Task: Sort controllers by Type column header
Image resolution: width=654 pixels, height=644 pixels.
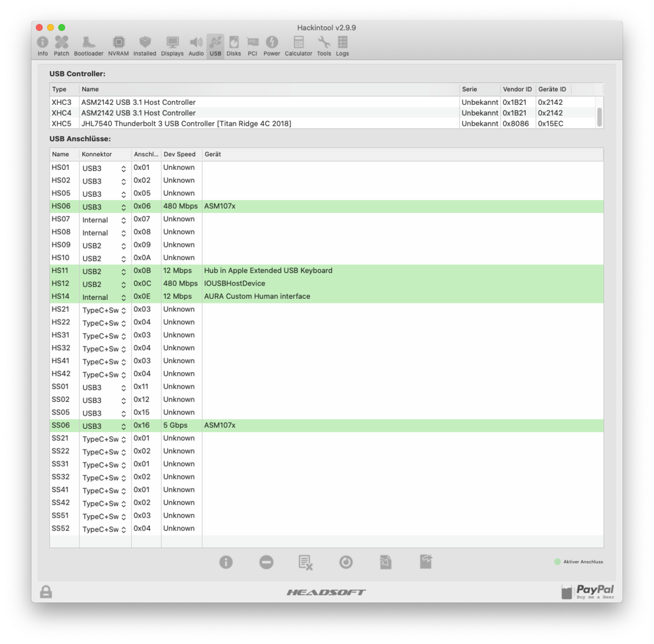Action: (64, 89)
